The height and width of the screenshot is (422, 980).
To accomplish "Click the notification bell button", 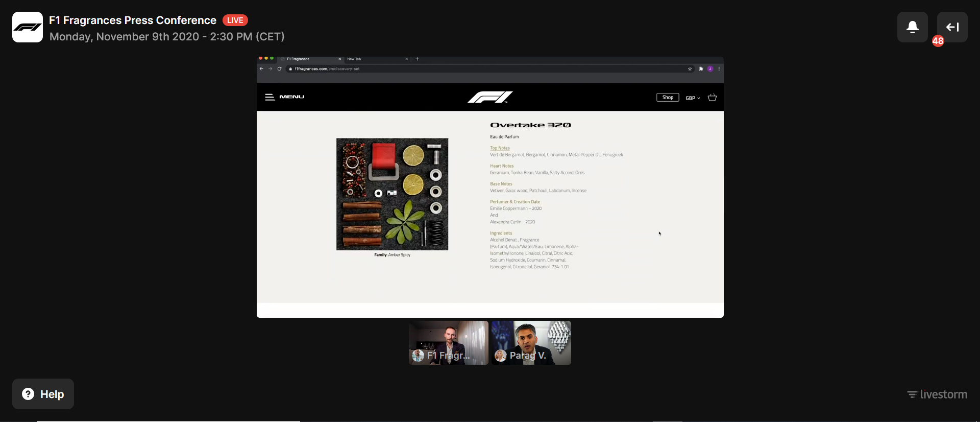I will pyautogui.click(x=913, y=27).
